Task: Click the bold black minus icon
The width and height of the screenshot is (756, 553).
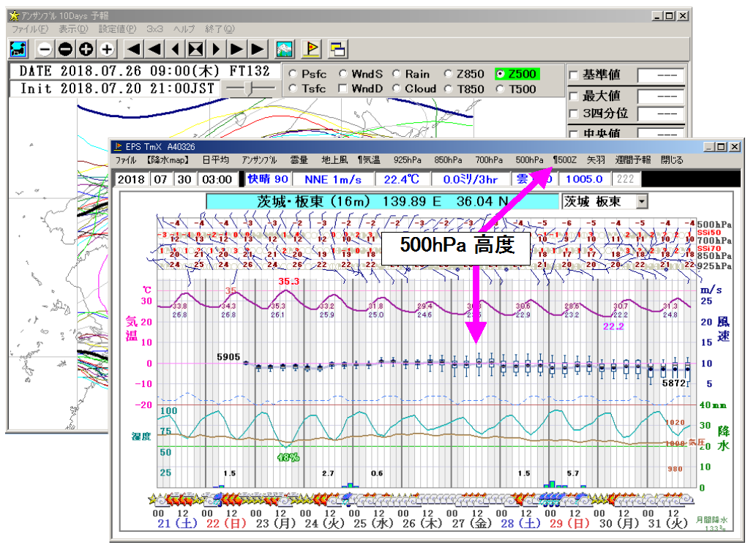Action: point(65,49)
